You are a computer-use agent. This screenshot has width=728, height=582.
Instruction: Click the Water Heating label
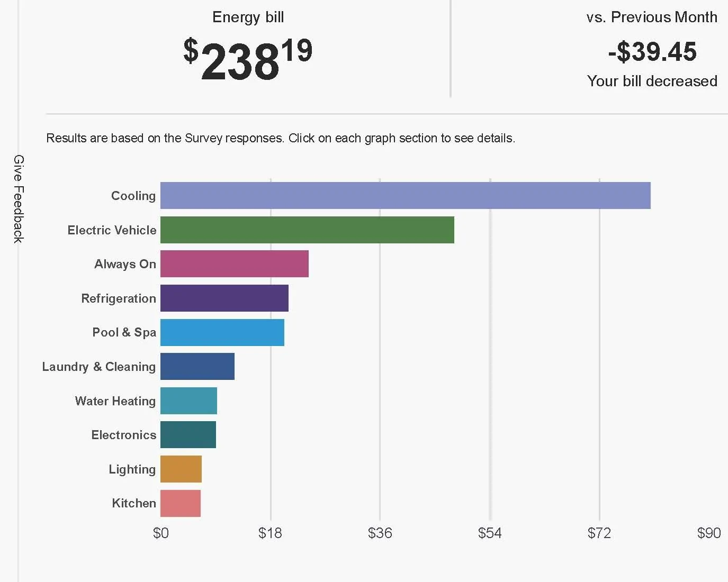[115, 401]
